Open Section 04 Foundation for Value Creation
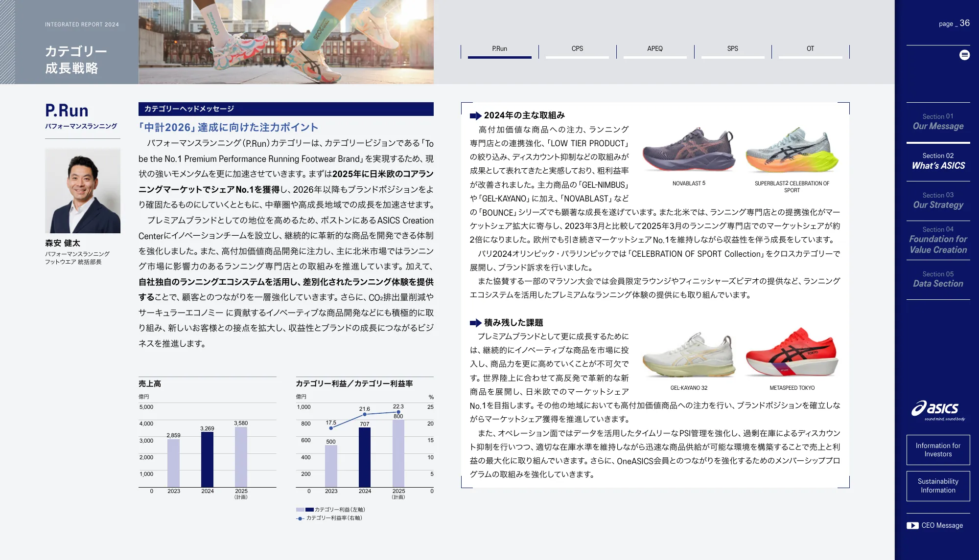Image resolution: width=979 pixels, height=560 pixels. (938, 240)
